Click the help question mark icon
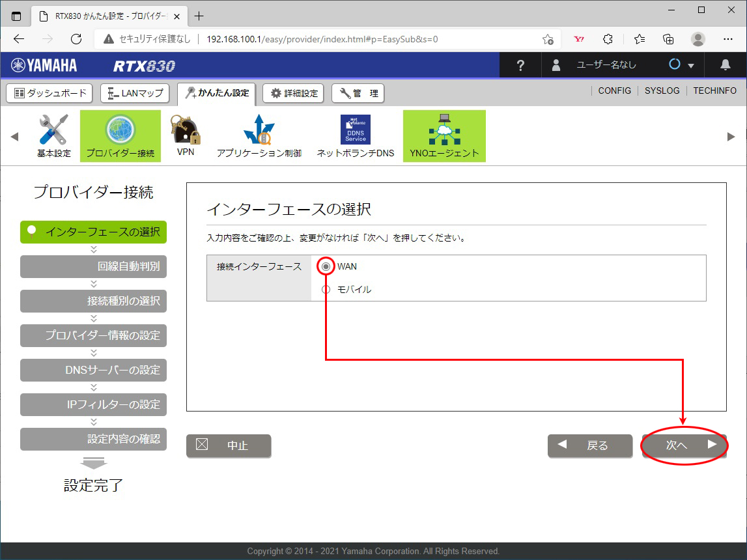The height and width of the screenshot is (560, 747). point(520,65)
